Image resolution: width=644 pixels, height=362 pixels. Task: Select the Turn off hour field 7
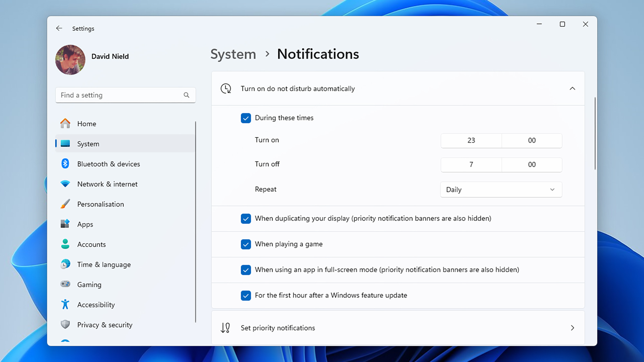click(x=471, y=165)
